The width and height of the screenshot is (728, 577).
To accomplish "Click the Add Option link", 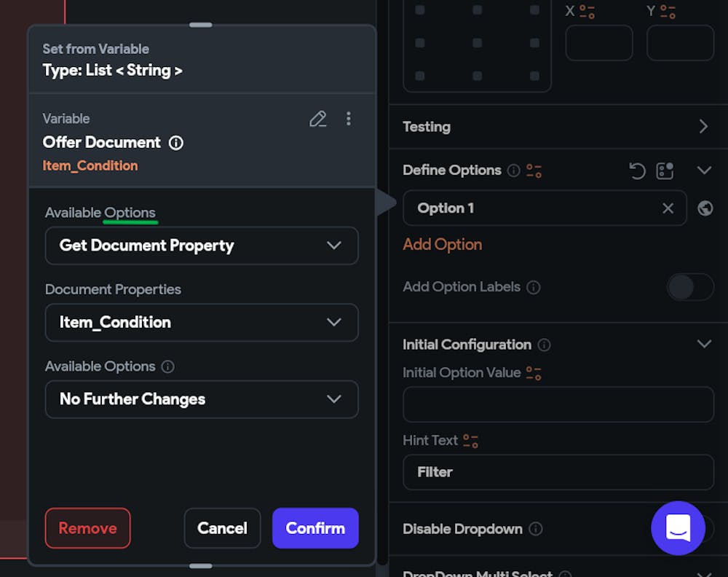I will 443,245.
